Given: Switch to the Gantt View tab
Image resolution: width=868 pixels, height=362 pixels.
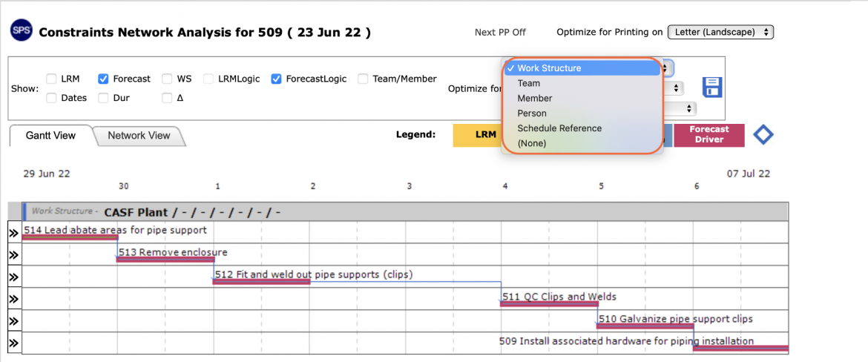Looking at the screenshot, I should 51,136.
